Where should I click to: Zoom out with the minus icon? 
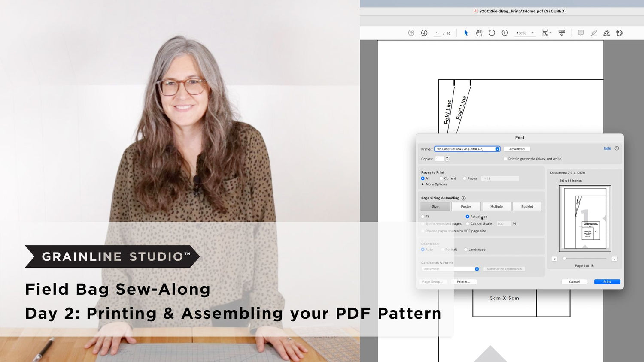click(492, 33)
